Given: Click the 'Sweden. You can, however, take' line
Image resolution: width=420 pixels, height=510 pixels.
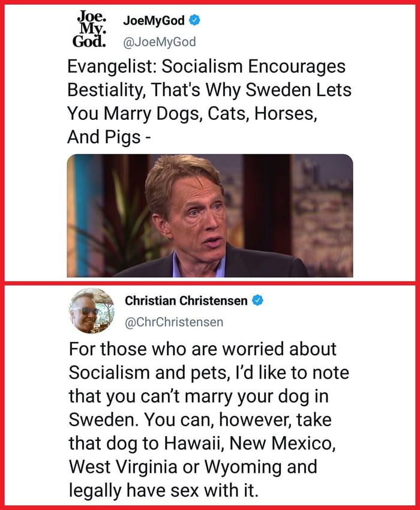Looking at the screenshot, I should [x=200, y=419].
